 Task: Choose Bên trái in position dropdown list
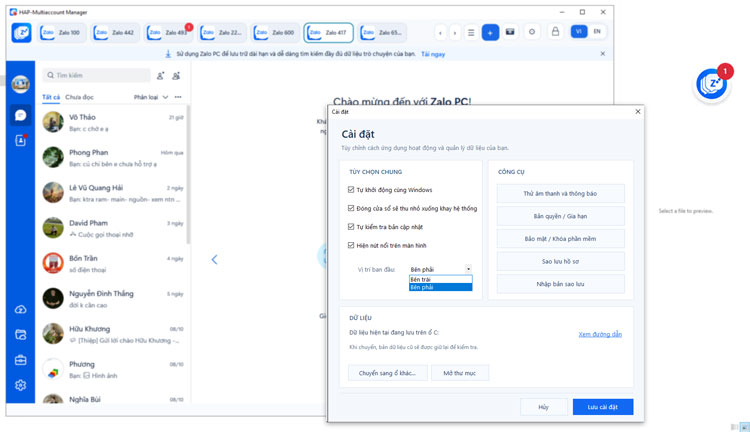[441, 279]
